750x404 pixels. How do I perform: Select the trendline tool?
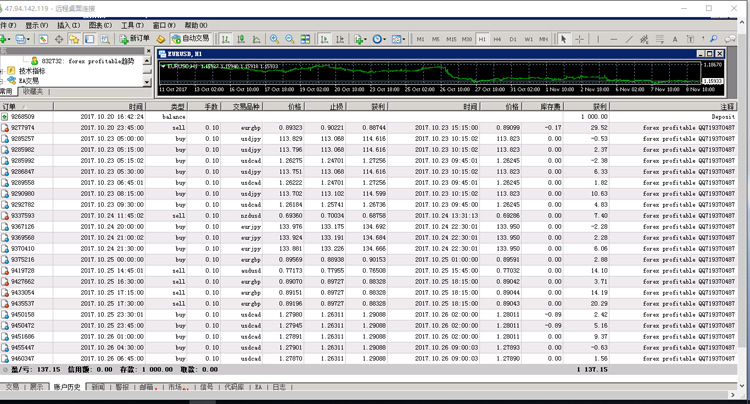click(x=629, y=39)
